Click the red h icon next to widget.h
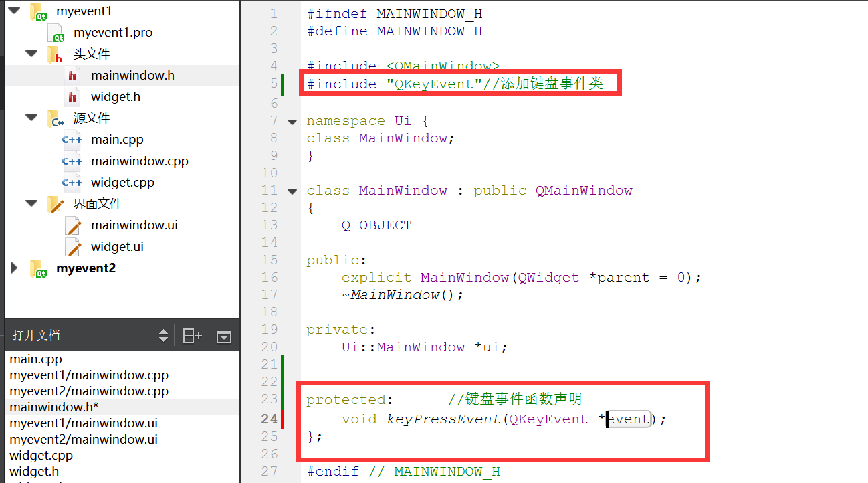The width and height of the screenshot is (868, 483). pos(74,96)
